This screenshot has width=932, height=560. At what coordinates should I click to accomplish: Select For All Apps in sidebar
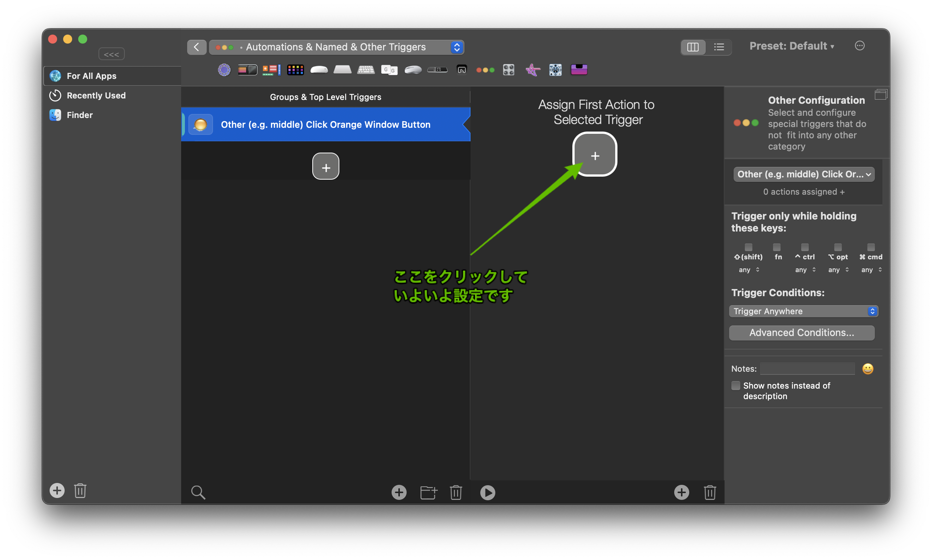click(x=91, y=76)
